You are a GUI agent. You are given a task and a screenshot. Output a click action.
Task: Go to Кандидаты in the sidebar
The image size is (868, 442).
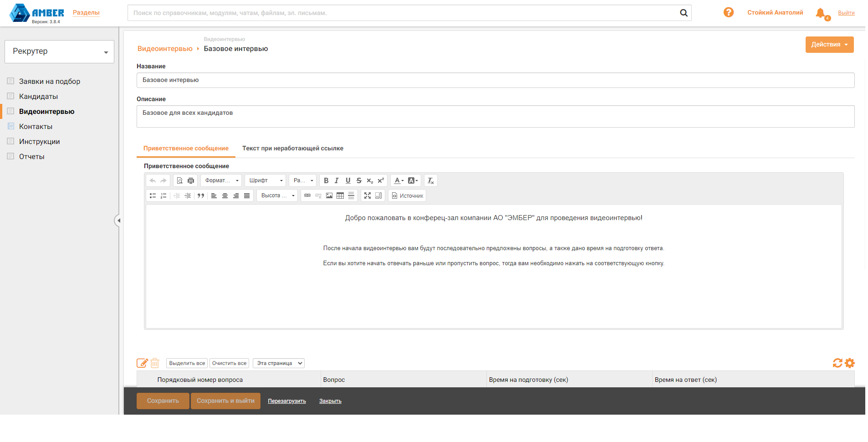[x=38, y=97]
